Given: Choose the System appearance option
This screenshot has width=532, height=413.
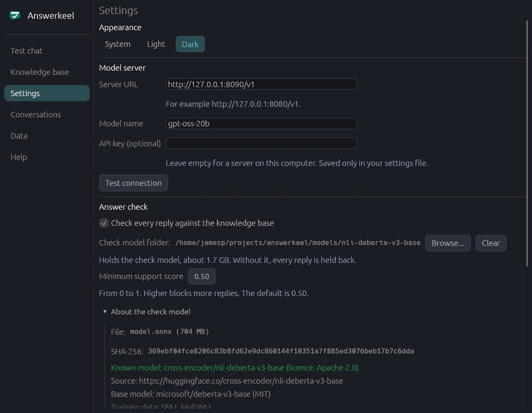Looking at the screenshot, I should 118,44.
